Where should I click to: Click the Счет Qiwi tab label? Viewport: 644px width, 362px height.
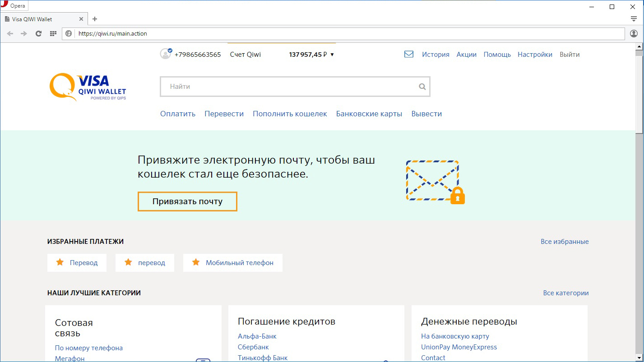(x=246, y=55)
